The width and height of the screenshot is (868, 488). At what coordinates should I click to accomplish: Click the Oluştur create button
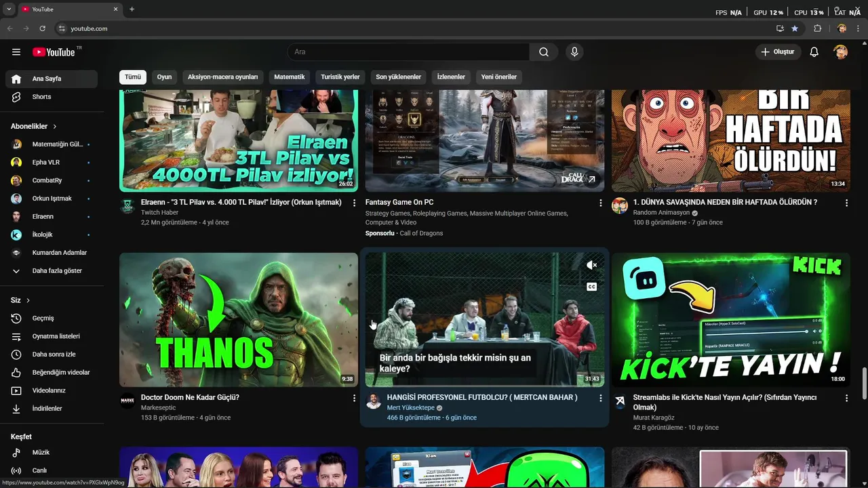tap(778, 52)
